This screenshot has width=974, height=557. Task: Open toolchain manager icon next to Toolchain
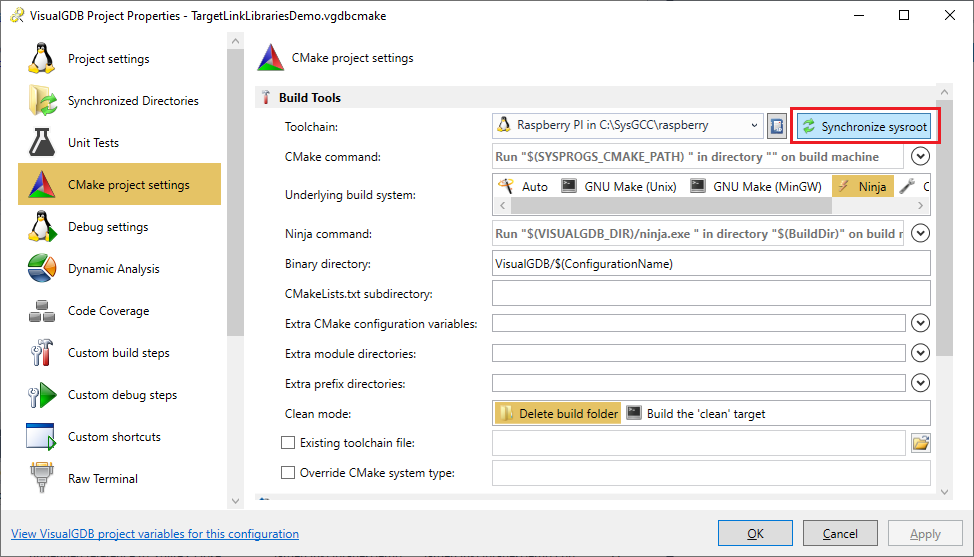[x=776, y=127]
